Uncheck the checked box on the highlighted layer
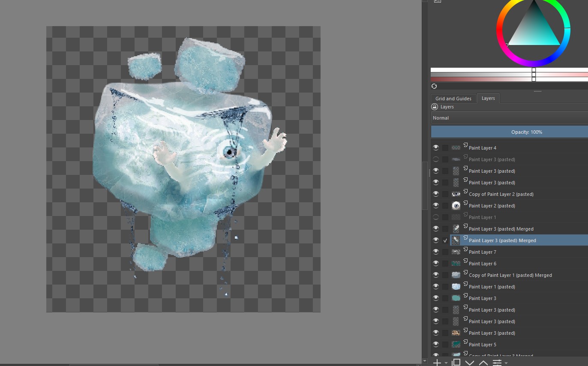 tap(445, 240)
